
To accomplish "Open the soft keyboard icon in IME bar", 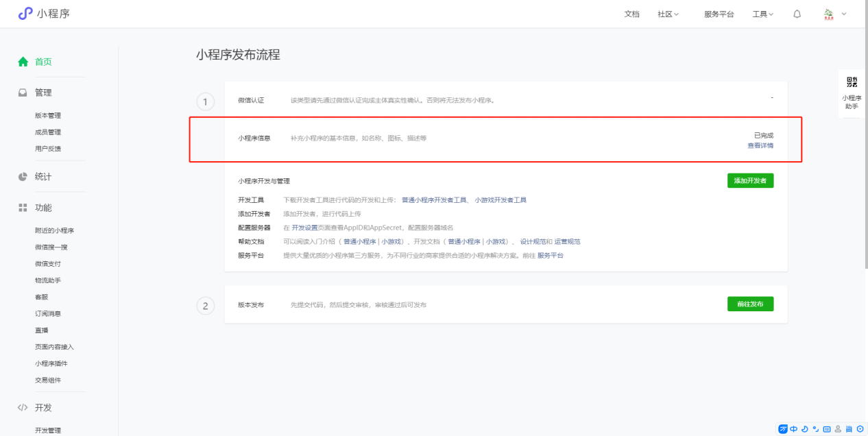I will (x=826, y=429).
